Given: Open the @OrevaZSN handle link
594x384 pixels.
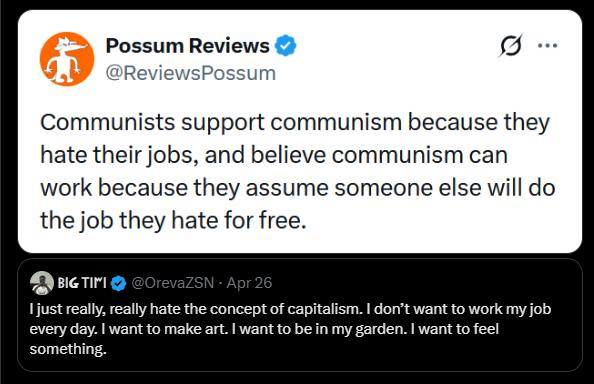Looking at the screenshot, I should [x=172, y=283].
